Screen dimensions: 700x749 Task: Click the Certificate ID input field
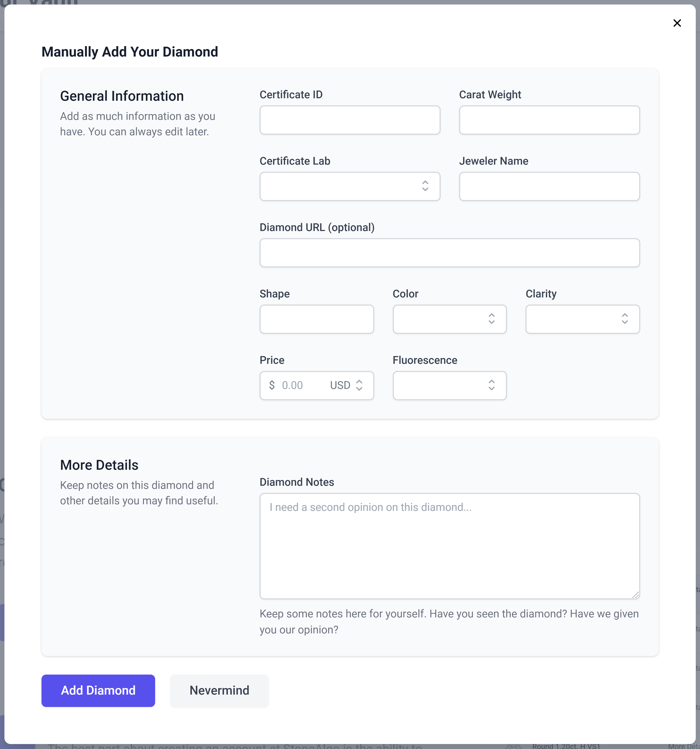[x=350, y=120]
